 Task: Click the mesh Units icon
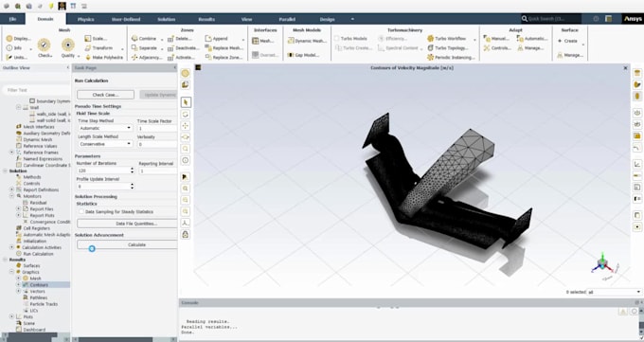point(9,58)
